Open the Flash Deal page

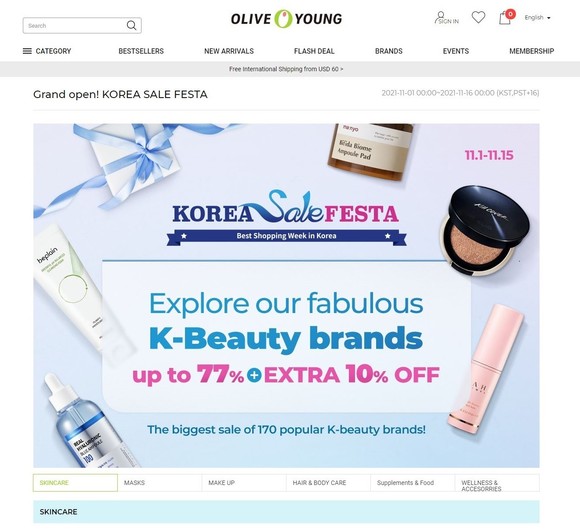pyautogui.click(x=314, y=51)
